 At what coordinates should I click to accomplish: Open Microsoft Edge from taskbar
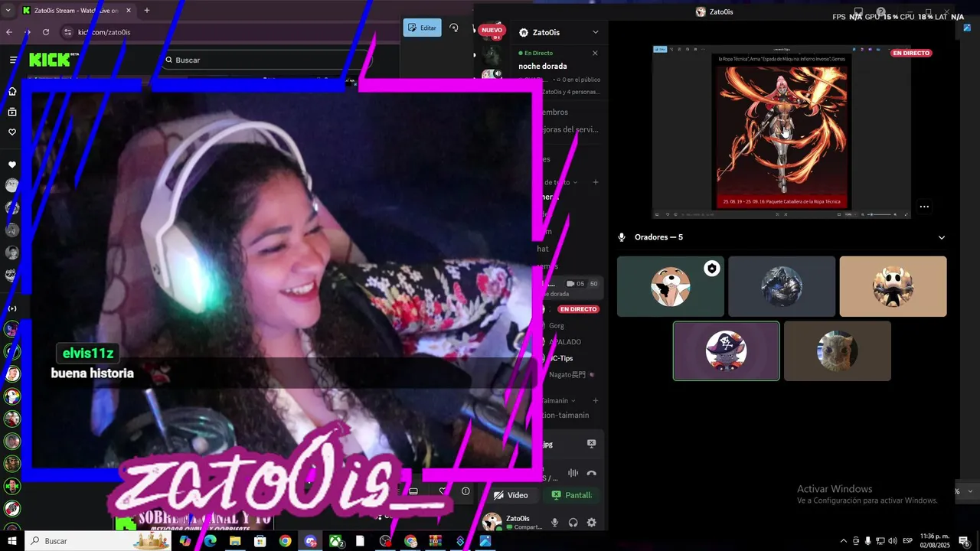click(x=210, y=541)
